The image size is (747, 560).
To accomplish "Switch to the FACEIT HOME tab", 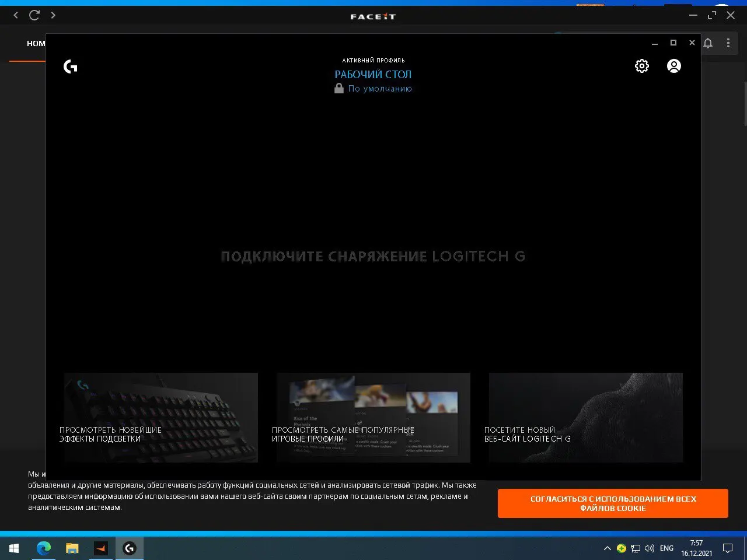I will pos(36,43).
